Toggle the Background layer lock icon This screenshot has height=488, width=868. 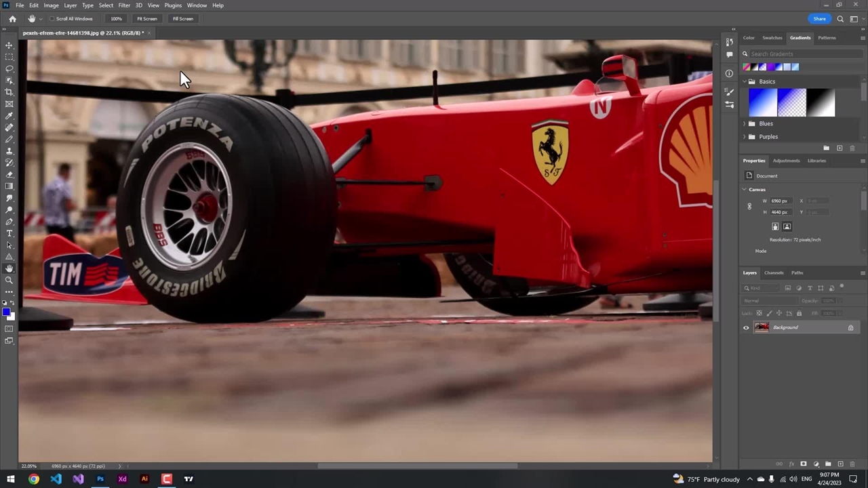click(x=850, y=328)
